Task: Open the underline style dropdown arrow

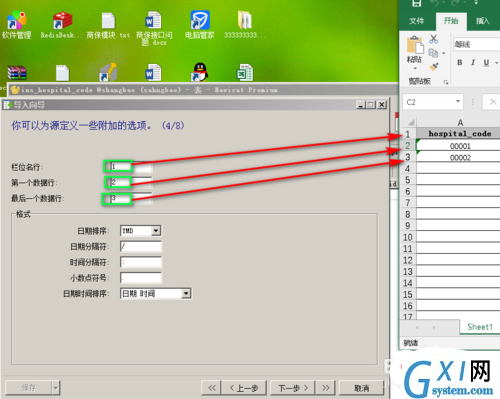Action: click(x=496, y=63)
